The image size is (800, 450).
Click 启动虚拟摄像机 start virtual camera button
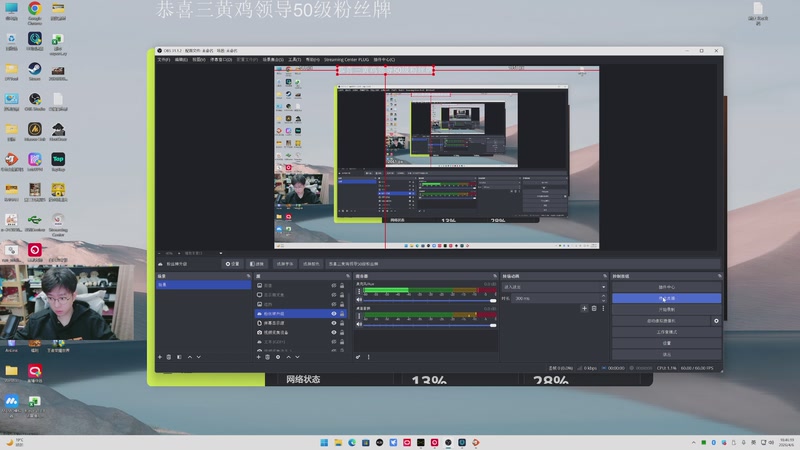coord(661,321)
